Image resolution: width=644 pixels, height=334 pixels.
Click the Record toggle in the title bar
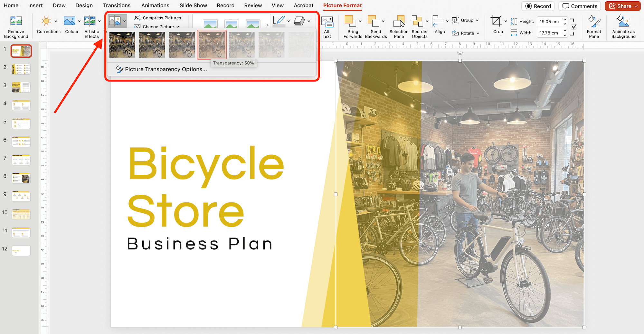(x=538, y=6)
